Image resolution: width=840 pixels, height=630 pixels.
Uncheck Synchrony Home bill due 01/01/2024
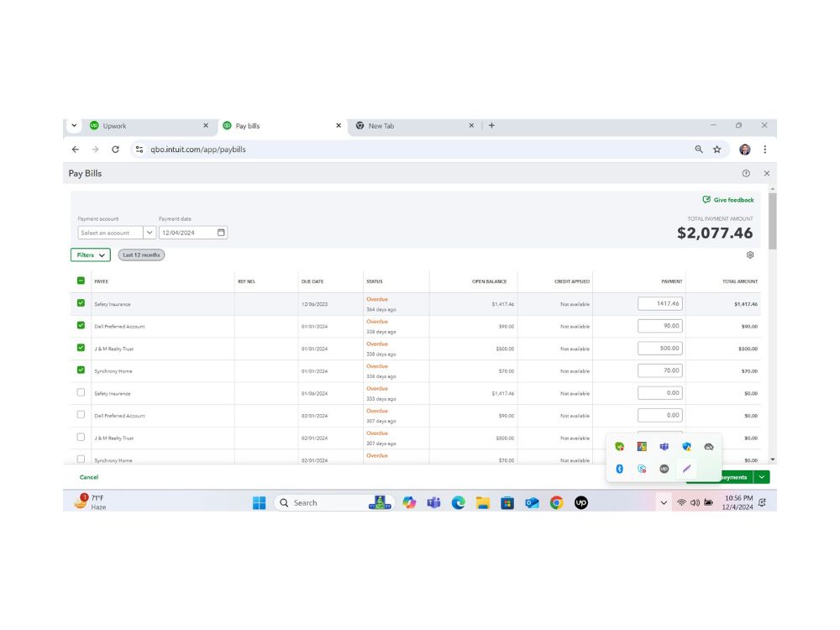pyautogui.click(x=81, y=370)
